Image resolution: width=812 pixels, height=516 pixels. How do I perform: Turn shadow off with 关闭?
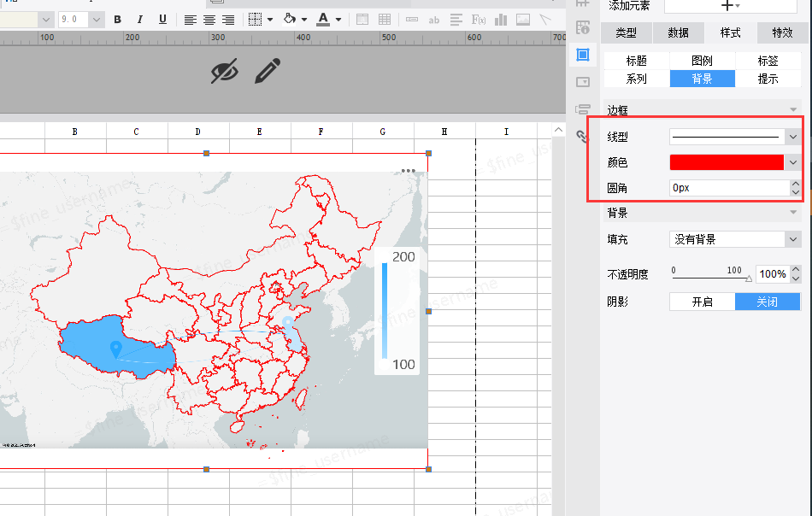click(767, 302)
